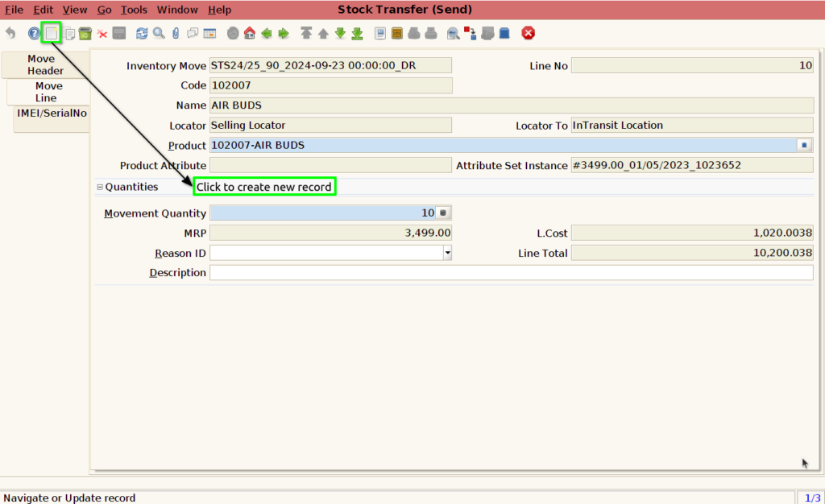
Task: Jump to the first record icon
Action: pos(306,33)
